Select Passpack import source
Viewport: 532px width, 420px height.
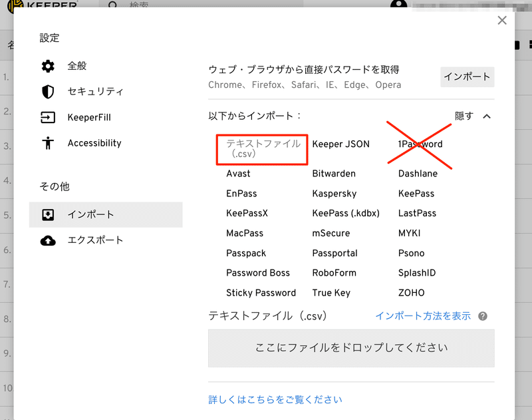coord(246,254)
